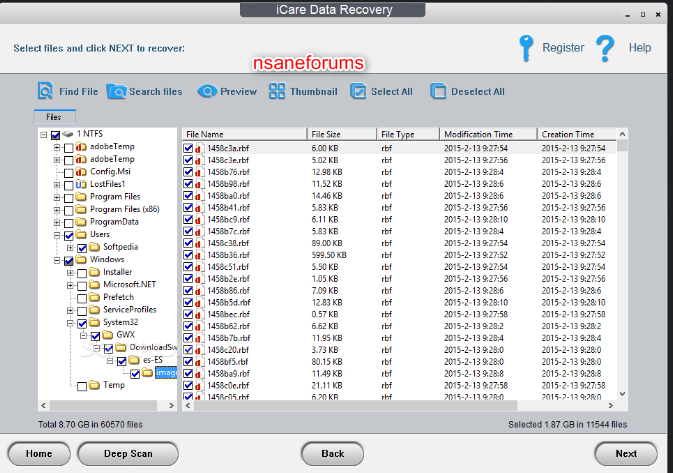
Task: Uncheck the Users folder checkbox
Action: [x=69, y=236]
